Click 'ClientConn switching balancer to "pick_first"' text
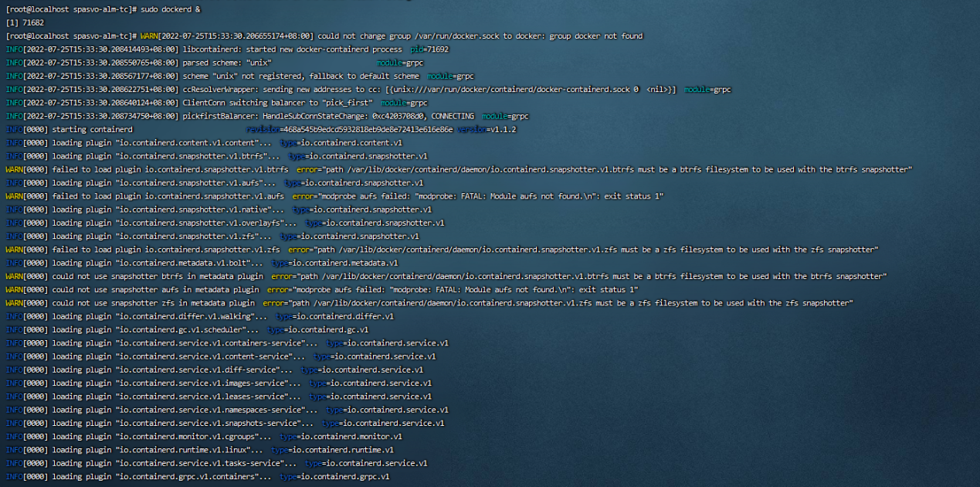The image size is (980, 487). pyautogui.click(x=278, y=103)
